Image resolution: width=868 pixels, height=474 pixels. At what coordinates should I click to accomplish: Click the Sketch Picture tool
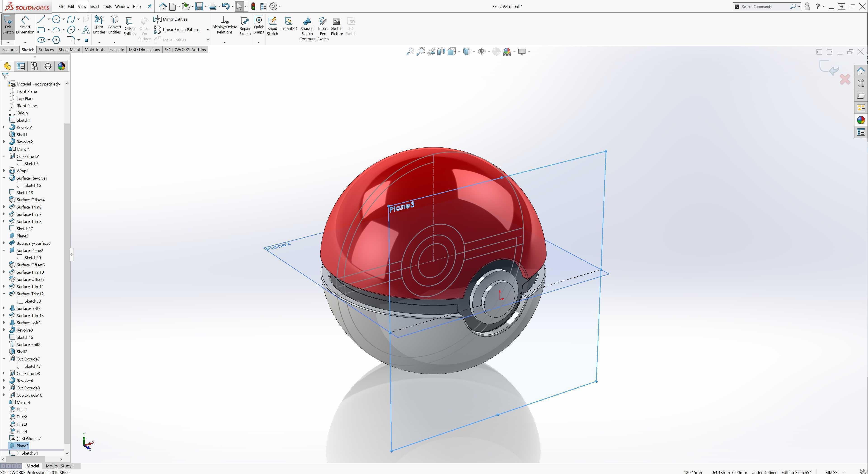coord(337,26)
